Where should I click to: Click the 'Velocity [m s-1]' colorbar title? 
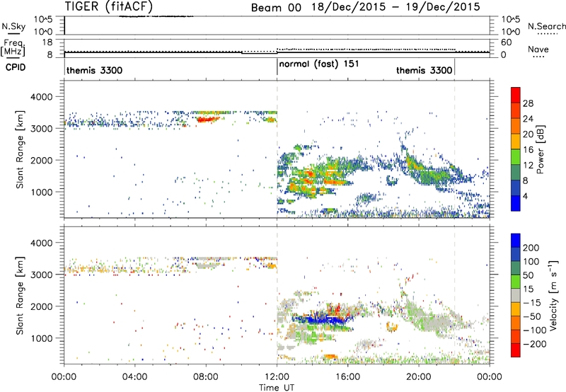point(553,295)
